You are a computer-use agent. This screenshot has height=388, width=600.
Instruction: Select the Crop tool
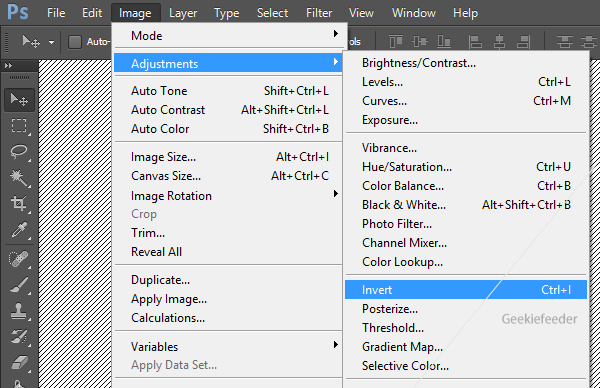[19, 203]
